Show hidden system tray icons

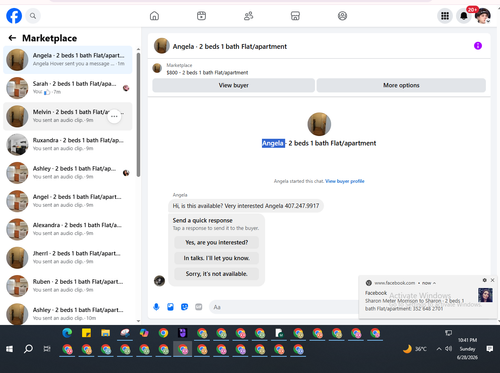[439, 349]
